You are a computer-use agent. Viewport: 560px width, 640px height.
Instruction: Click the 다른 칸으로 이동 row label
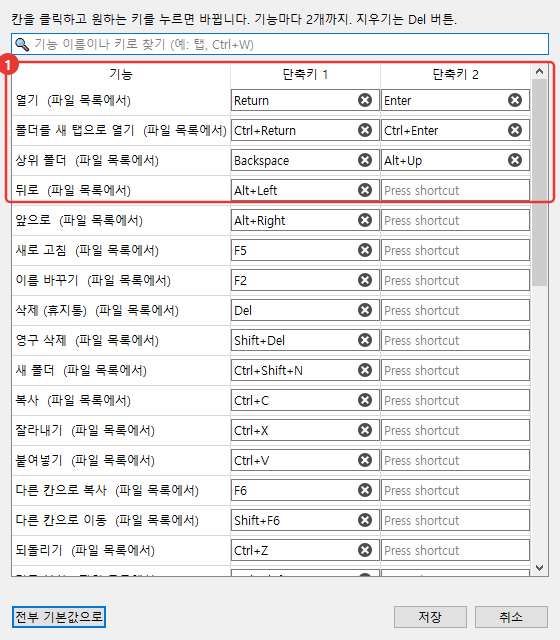tap(107, 520)
